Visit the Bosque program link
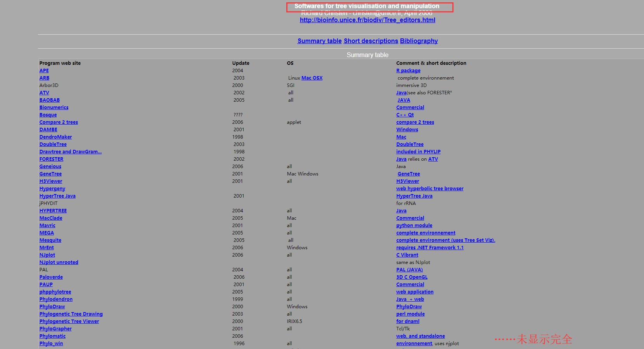644x349 pixels. (48, 115)
